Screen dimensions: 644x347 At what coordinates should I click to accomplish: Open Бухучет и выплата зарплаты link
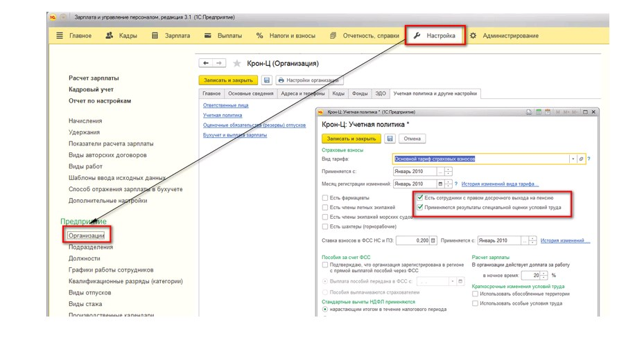[235, 135]
